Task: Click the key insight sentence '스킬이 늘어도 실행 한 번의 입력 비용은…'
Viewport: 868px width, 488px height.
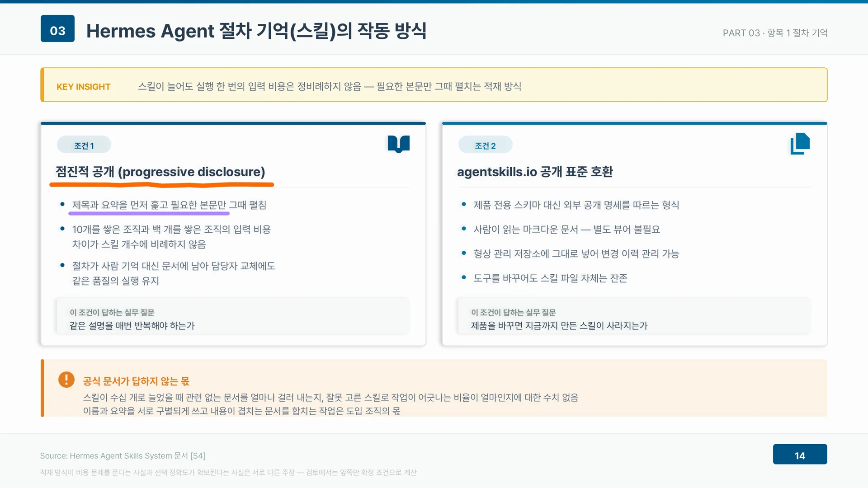Action: tap(329, 86)
